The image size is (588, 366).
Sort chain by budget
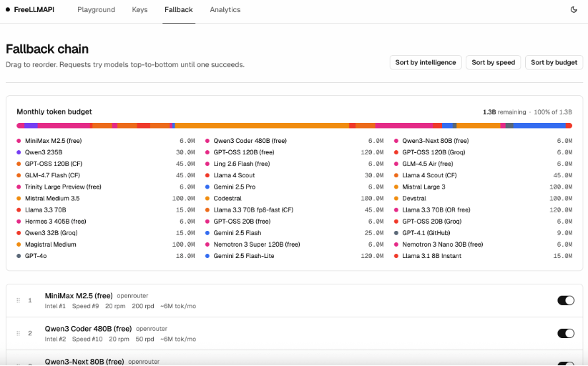point(554,63)
